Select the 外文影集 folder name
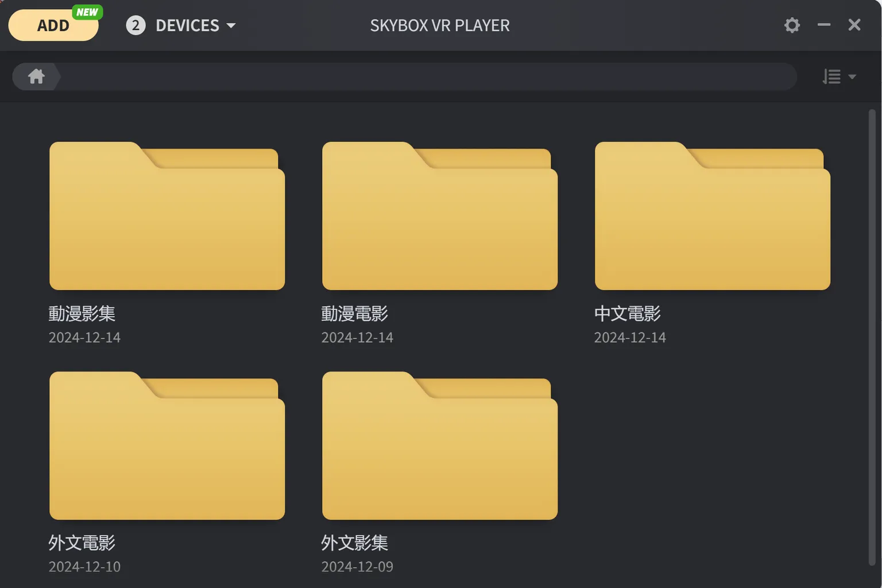 (x=355, y=543)
